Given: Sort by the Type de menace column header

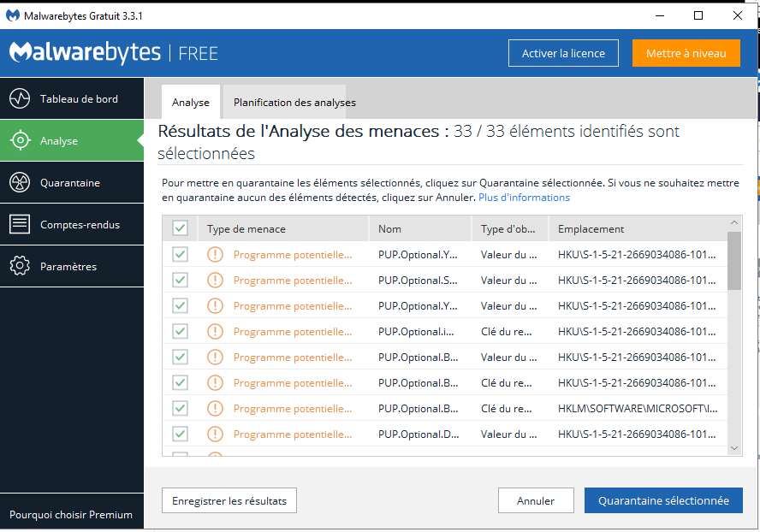Looking at the screenshot, I should point(283,228).
